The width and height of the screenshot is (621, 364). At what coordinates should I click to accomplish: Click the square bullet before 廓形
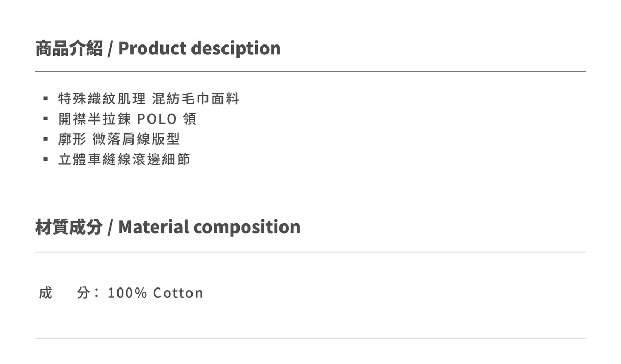coord(46,139)
